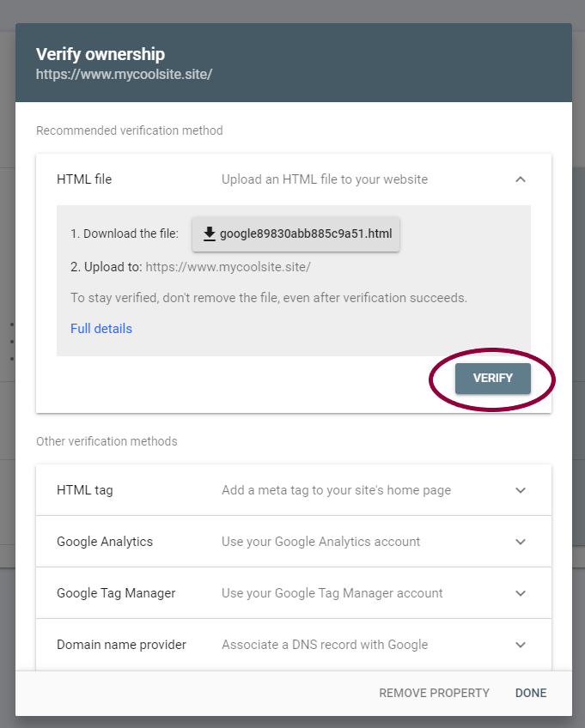
Task: Select the Google Analytics method label
Action: (x=105, y=542)
